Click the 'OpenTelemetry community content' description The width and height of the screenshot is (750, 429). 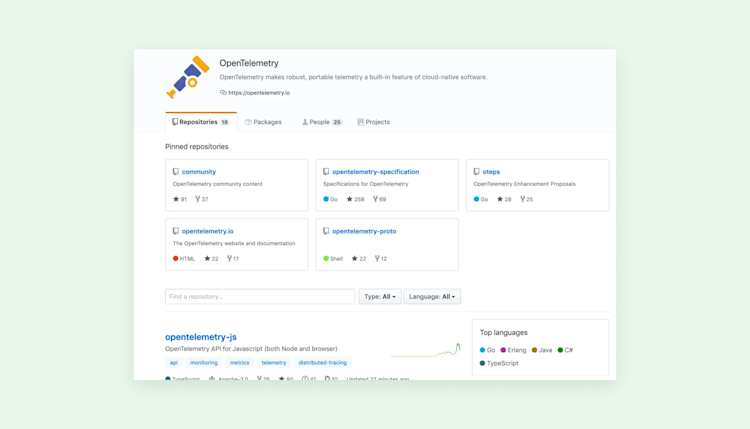(218, 184)
